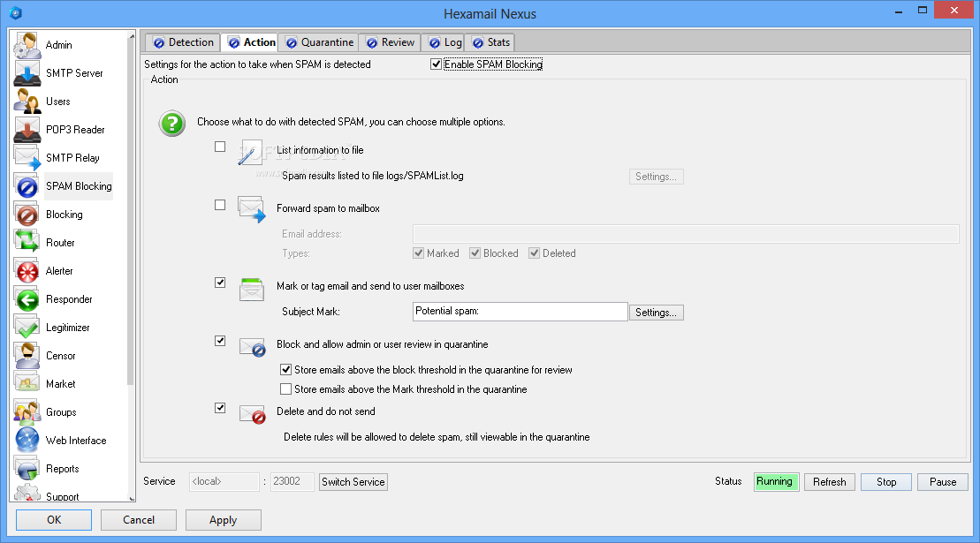The width and height of the screenshot is (980, 543).
Task: Click the service host local field
Action: click(224, 482)
